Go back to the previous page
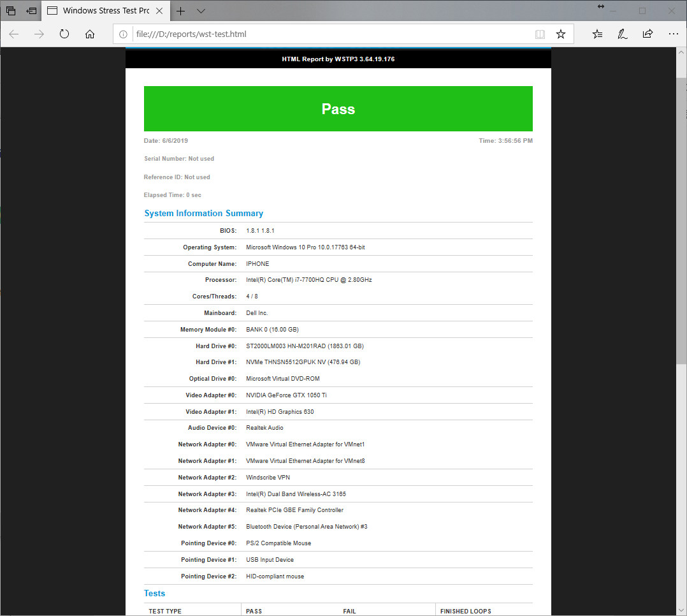The height and width of the screenshot is (616, 687). pyautogui.click(x=14, y=34)
